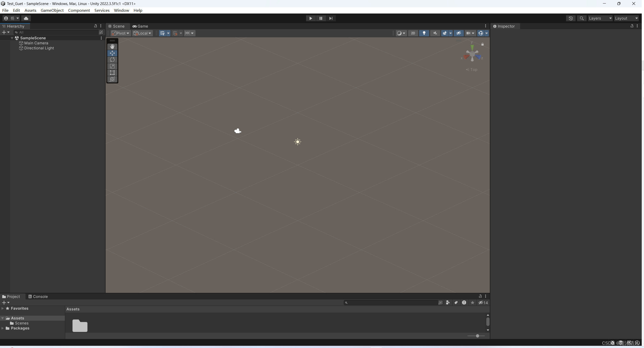Viewport: 644px width, 348px height.
Task: Toggle scene audio mute button
Action: 435,33
